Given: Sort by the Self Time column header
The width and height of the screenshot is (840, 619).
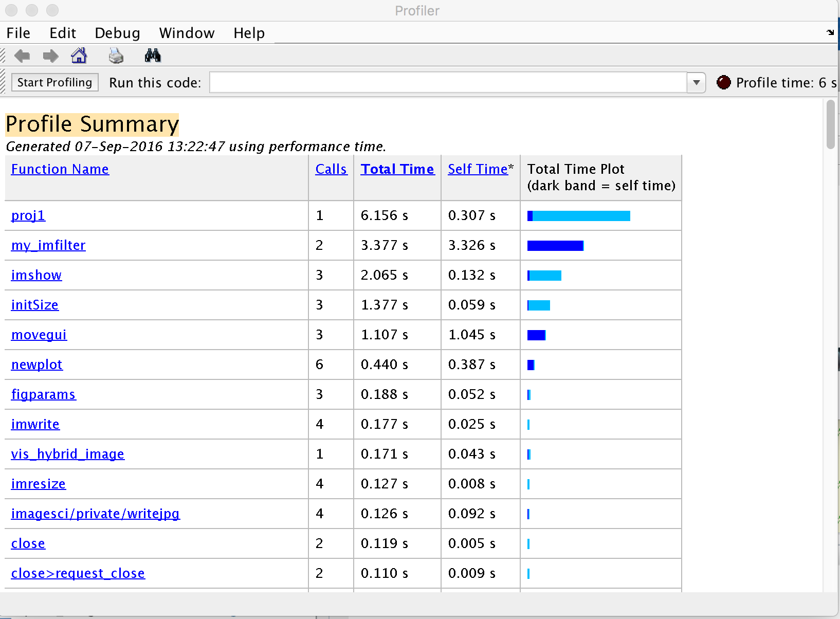Looking at the screenshot, I should coord(478,169).
